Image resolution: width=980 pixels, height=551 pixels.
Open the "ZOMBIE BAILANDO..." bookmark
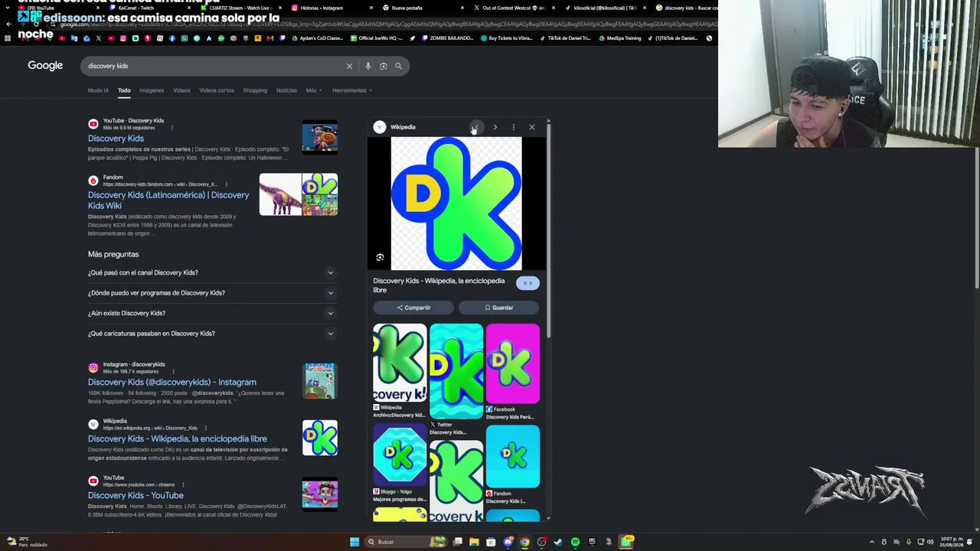[x=446, y=38]
